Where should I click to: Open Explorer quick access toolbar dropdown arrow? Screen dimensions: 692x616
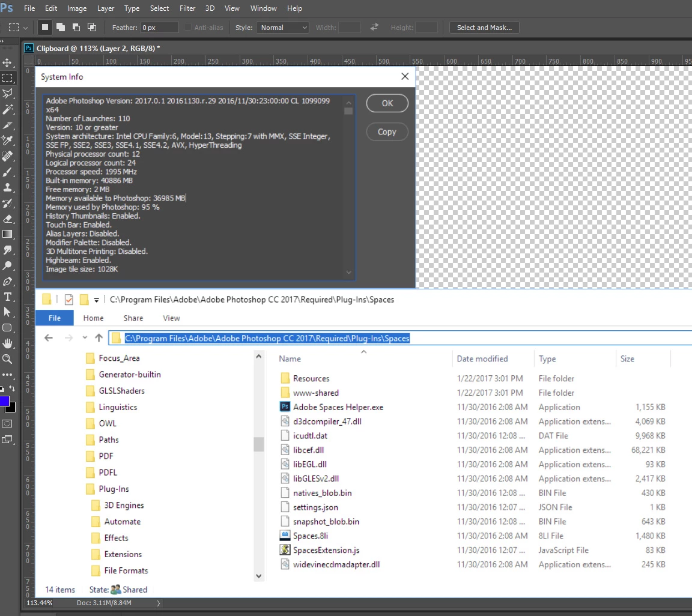click(x=96, y=300)
